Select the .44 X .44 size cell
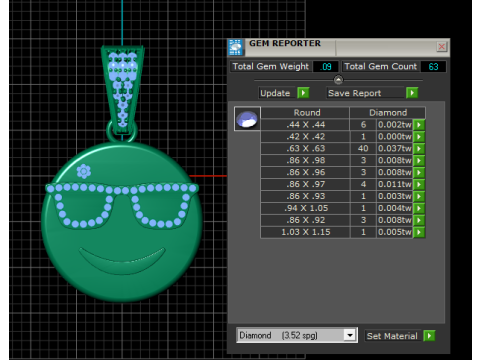 pyautogui.click(x=305, y=125)
